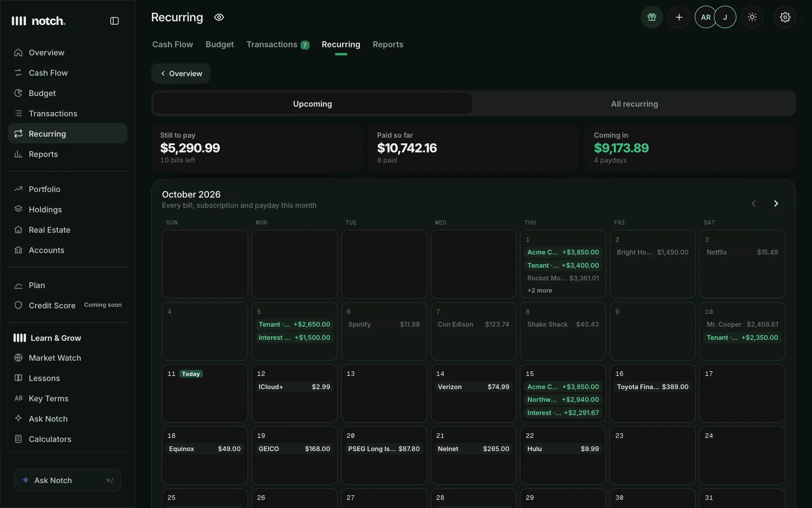Screen dimensions: 812x508
Task: Open the Reports tab
Action: pos(388,45)
